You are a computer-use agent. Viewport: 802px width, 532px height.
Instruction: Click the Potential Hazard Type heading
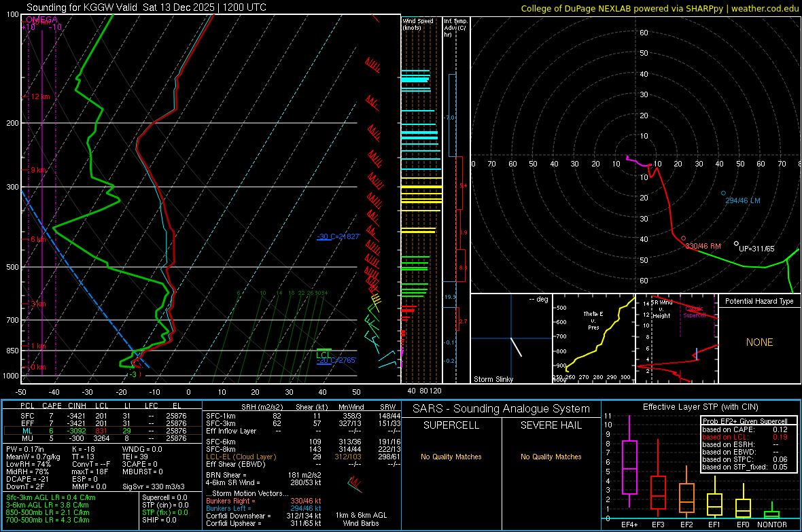(x=759, y=301)
